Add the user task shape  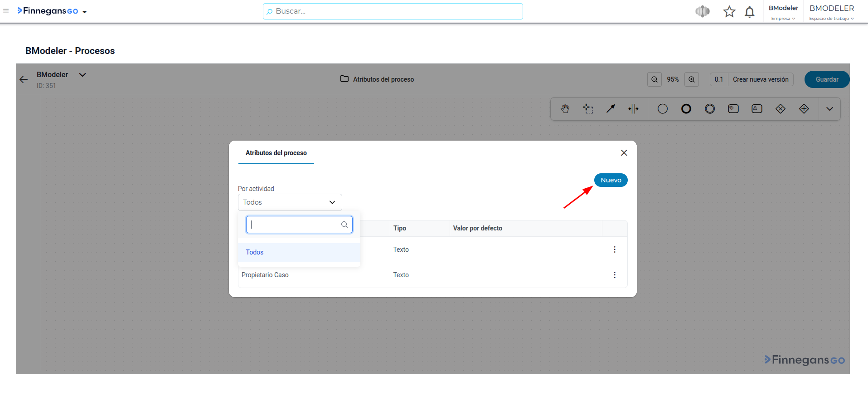point(757,109)
